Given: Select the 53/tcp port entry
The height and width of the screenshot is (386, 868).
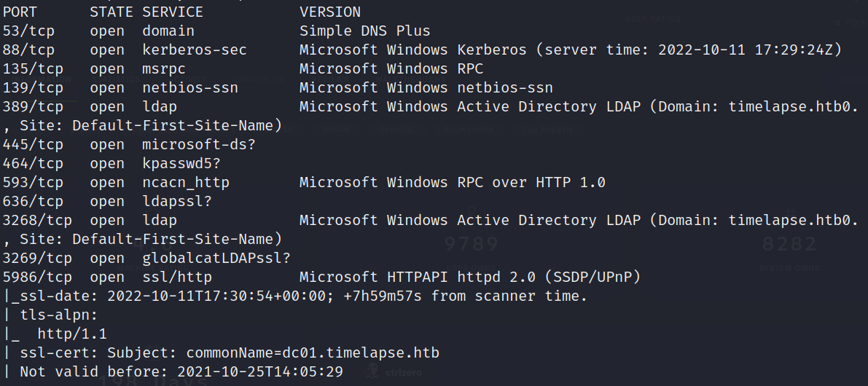Looking at the screenshot, I should point(28,31).
